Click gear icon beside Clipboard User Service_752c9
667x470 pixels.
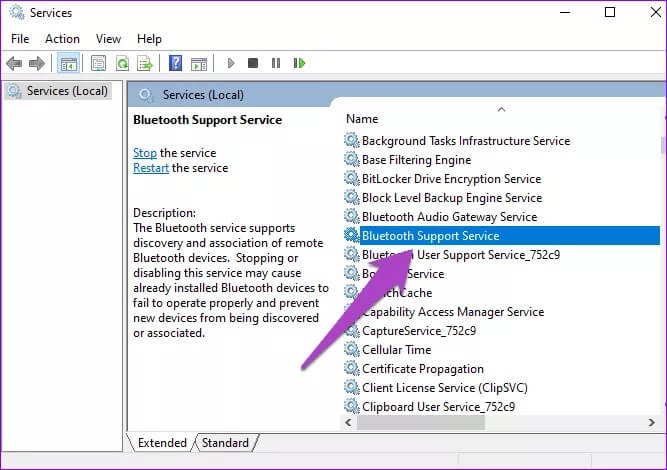[x=352, y=406]
